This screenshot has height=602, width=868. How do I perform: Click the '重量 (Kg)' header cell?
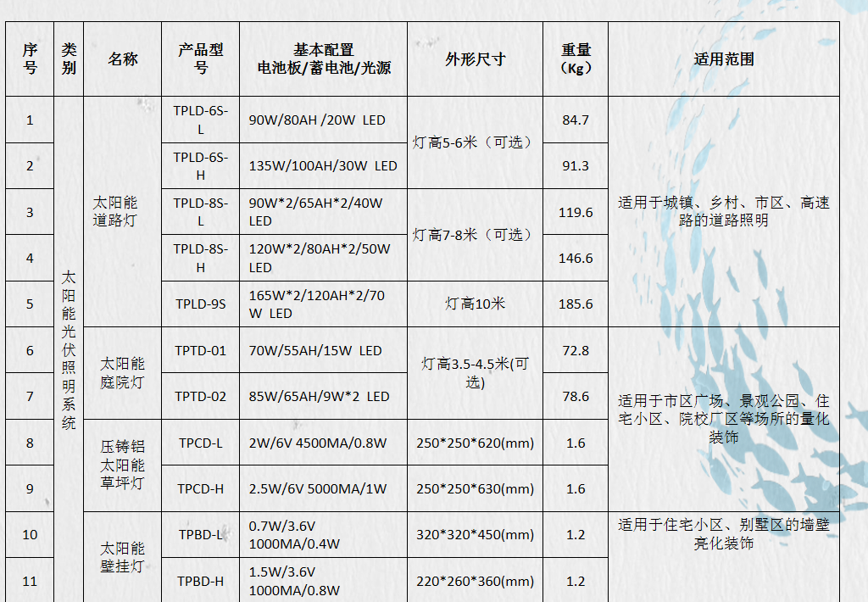coord(576,59)
